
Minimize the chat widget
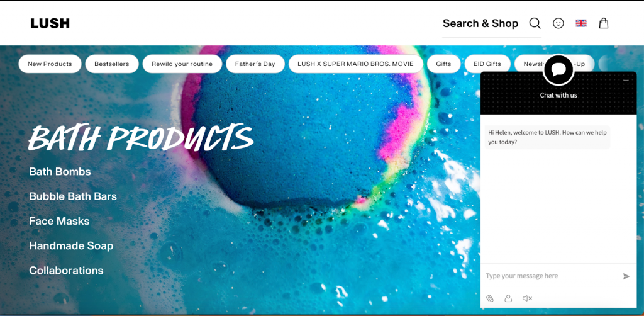pos(626,80)
